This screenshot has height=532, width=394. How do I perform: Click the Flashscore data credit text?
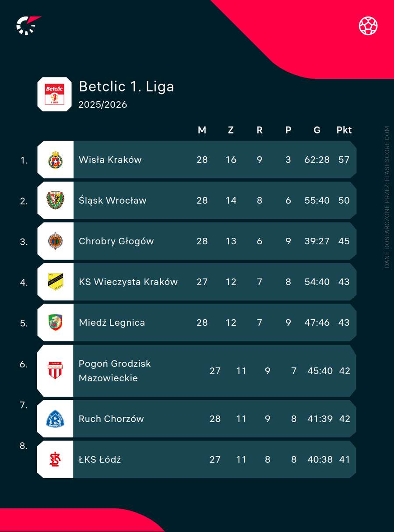point(387,197)
